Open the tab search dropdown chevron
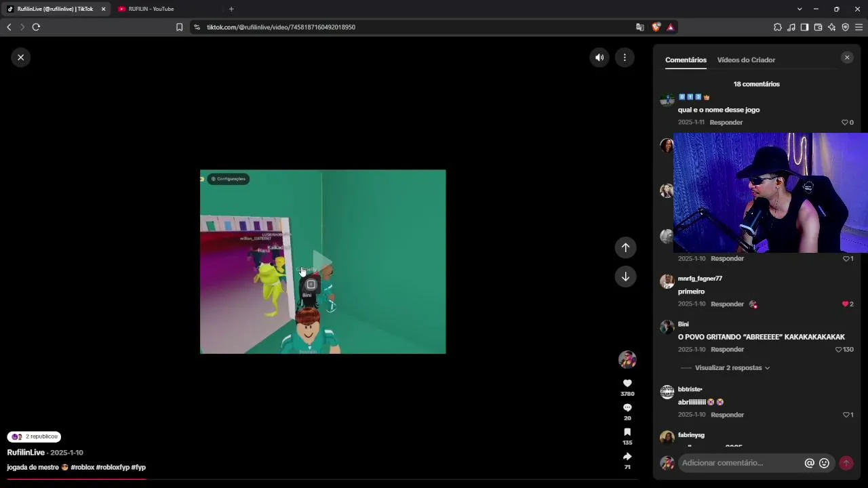The image size is (868, 488). (800, 9)
